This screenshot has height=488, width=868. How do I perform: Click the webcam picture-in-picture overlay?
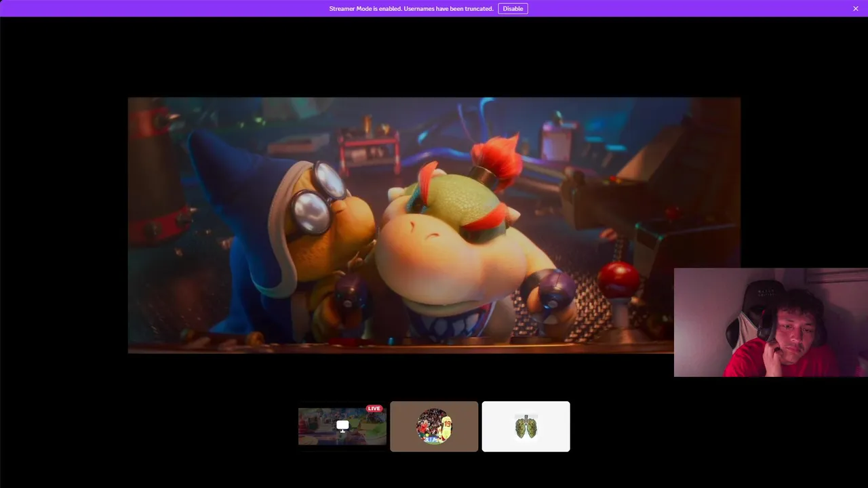(x=771, y=322)
